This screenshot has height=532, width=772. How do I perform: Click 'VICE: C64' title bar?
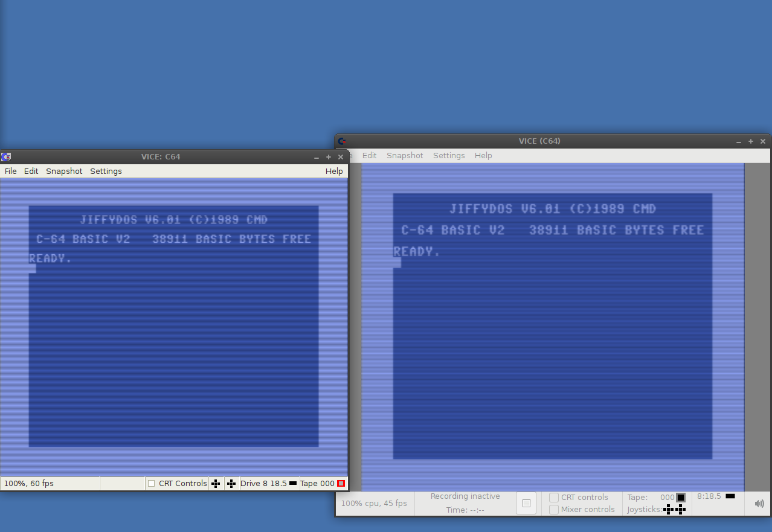point(161,157)
